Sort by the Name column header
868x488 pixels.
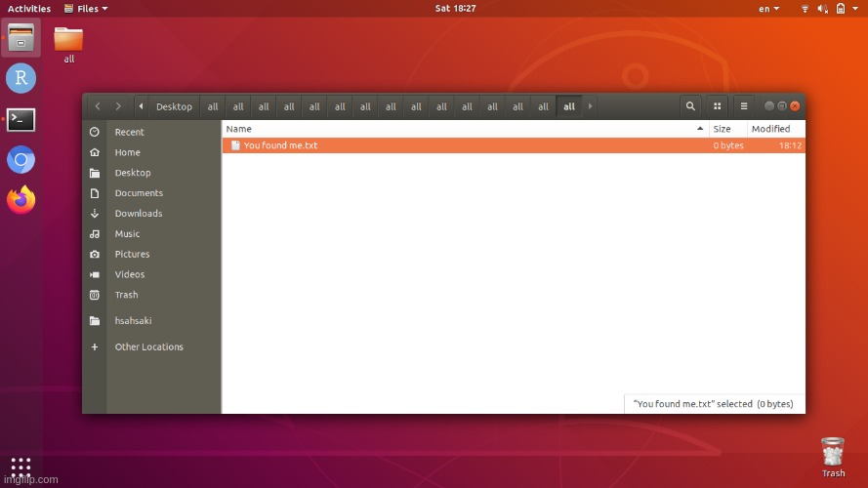465,129
